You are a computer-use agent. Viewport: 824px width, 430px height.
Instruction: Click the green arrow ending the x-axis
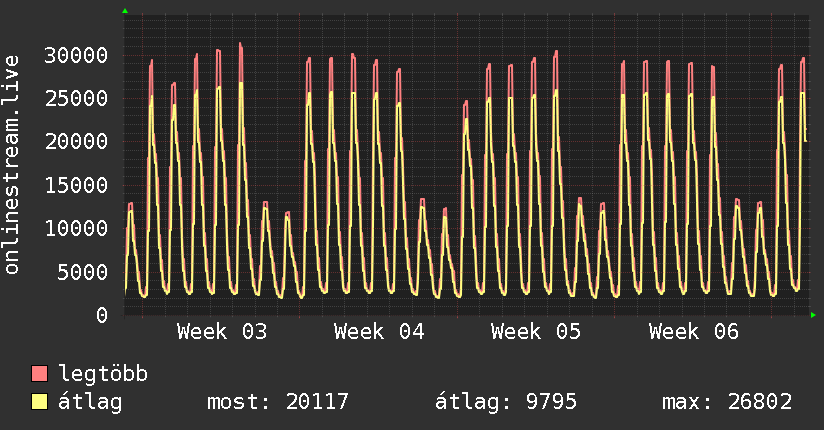tap(813, 315)
